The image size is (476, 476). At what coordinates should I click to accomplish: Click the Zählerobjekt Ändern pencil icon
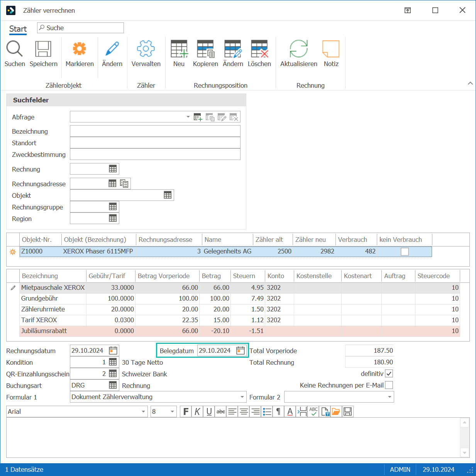pyautogui.click(x=112, y=49)
